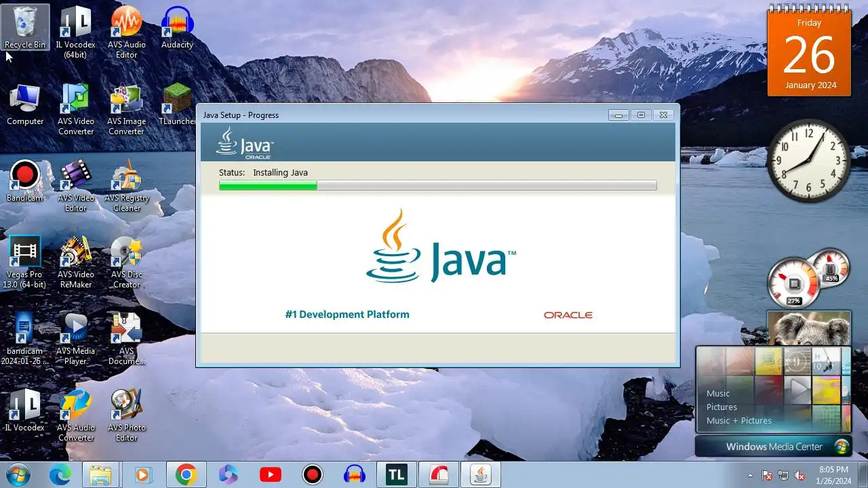This screenshot has height=488, width=868.
Task: Click the CPU meter gadget showing 27%
Action: click(794, 283)
